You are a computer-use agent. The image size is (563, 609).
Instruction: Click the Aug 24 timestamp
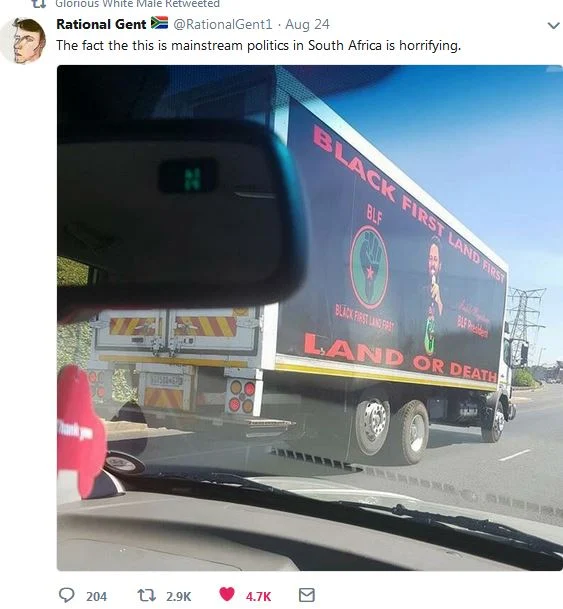[307, 24]
